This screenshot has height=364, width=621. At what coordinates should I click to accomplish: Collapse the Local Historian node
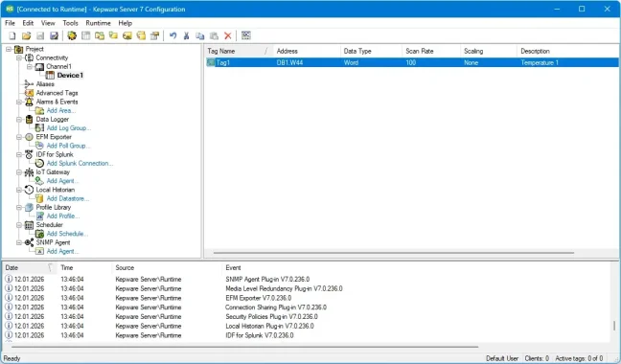18,190
